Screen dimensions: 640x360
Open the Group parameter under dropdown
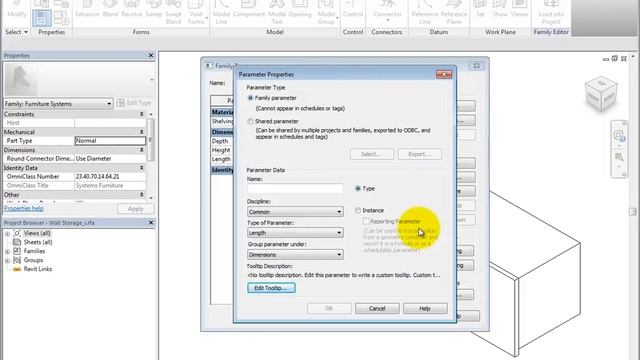click(x=295, y=255)
